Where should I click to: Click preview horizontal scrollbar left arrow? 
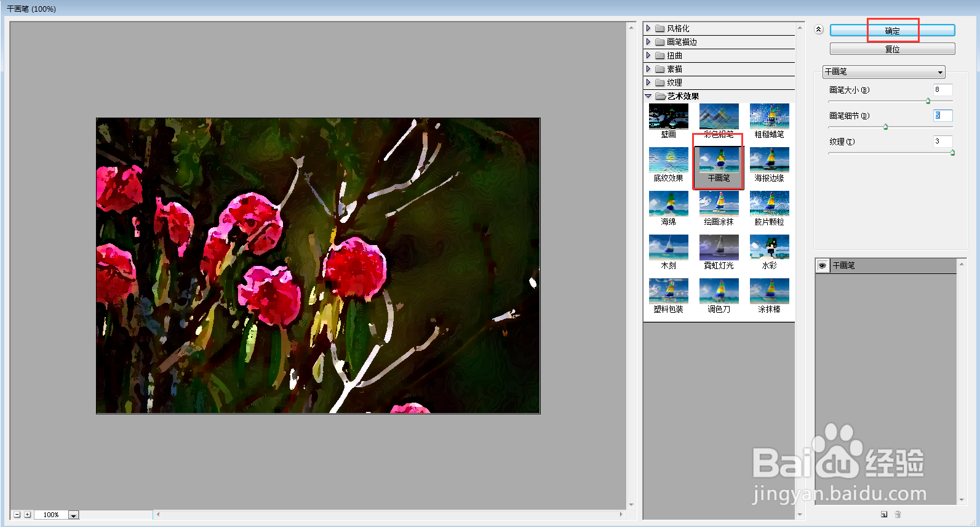[158, 514]
